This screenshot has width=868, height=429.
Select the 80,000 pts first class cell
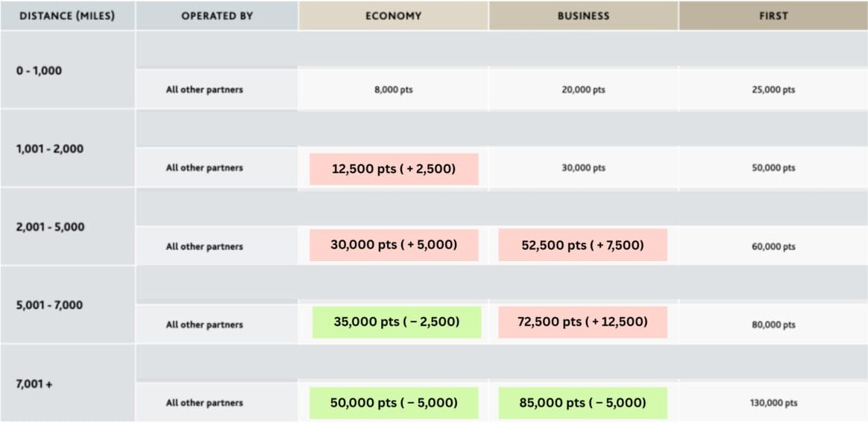pos(773,325)
